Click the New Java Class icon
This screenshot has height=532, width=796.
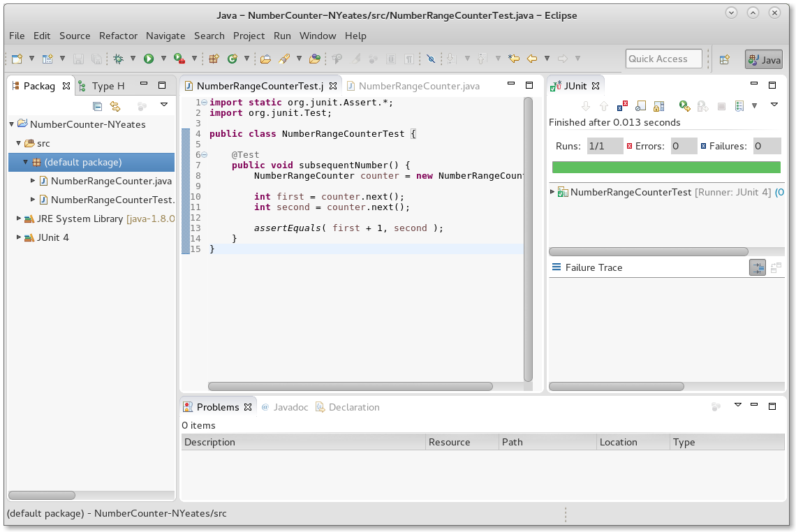pyautogui.click(x=233, y=59)
